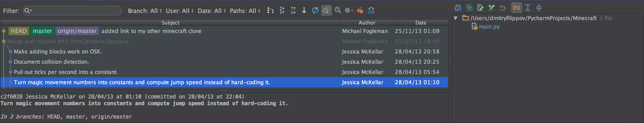Open the gear settings dropdown menu
Screen dimensions: 644x123
pos(349,10)
